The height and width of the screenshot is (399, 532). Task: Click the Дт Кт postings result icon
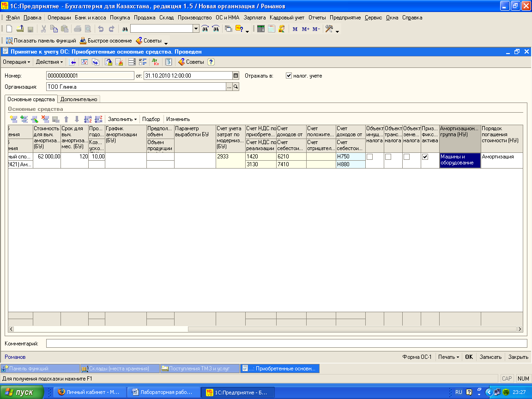155,62
